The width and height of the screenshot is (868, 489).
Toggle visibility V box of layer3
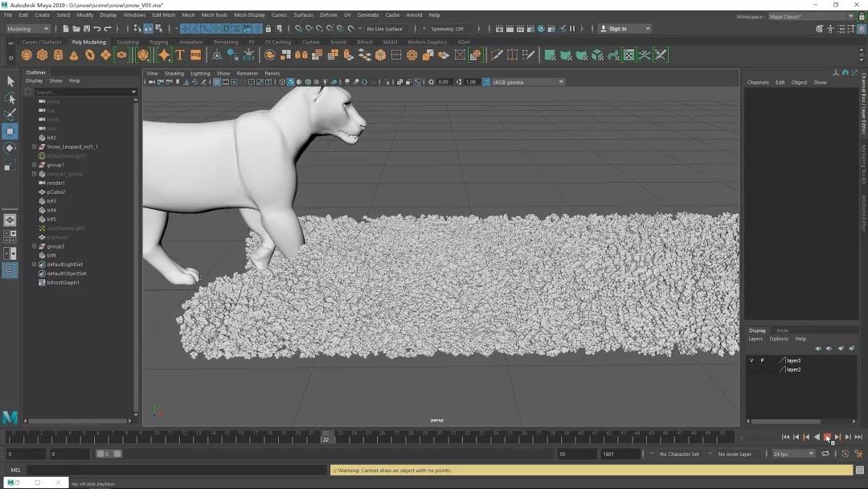[x=751, y=360]
